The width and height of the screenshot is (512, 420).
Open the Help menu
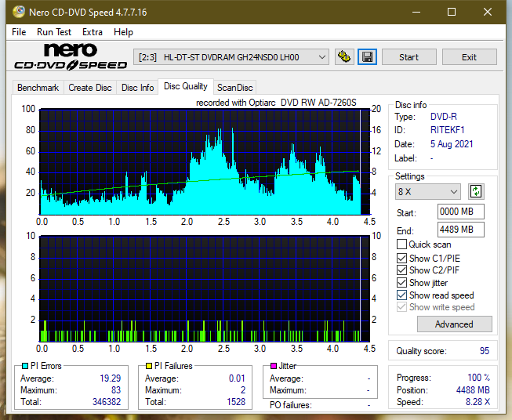point(123,32)
